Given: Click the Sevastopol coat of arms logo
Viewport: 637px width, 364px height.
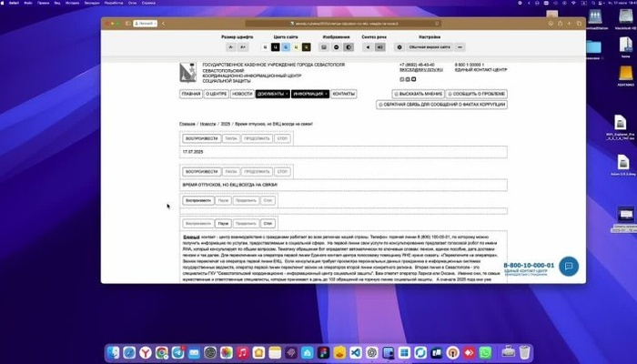Looking at the screenshot, I should click(188, 72).
